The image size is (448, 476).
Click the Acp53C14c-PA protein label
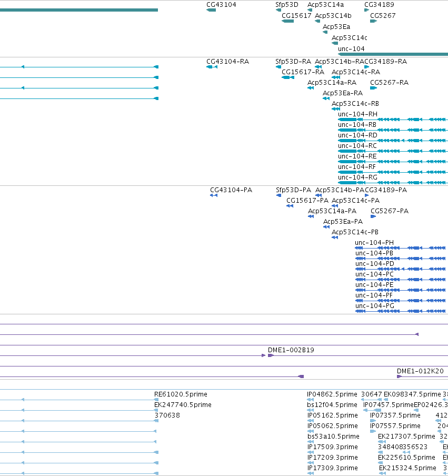click(x=355, y=201)
